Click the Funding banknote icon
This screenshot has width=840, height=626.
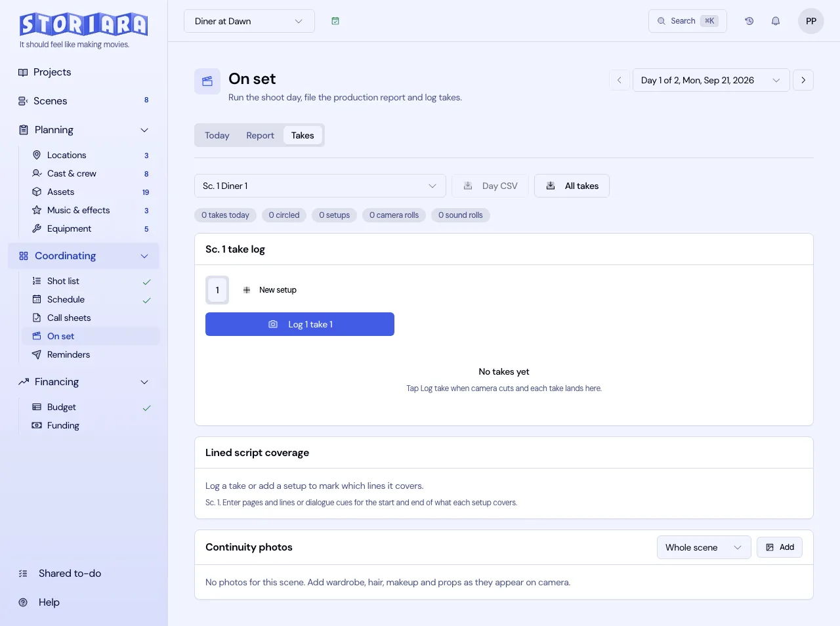[x=37, y=425]
